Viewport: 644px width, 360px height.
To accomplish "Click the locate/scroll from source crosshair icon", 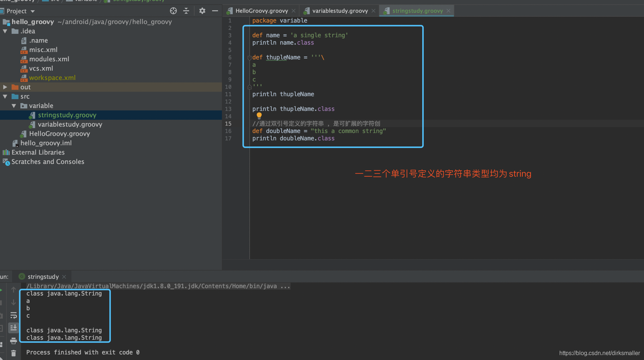I will [x=173, y=11].
